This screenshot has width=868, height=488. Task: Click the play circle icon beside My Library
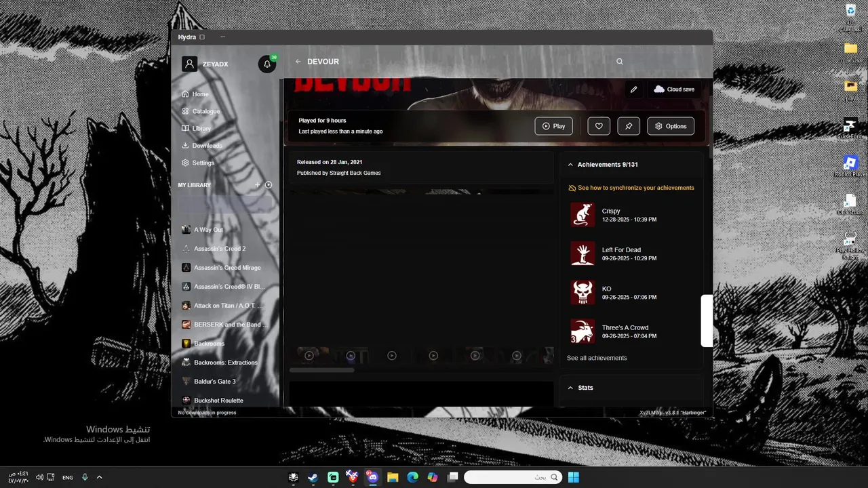point(269,185)
